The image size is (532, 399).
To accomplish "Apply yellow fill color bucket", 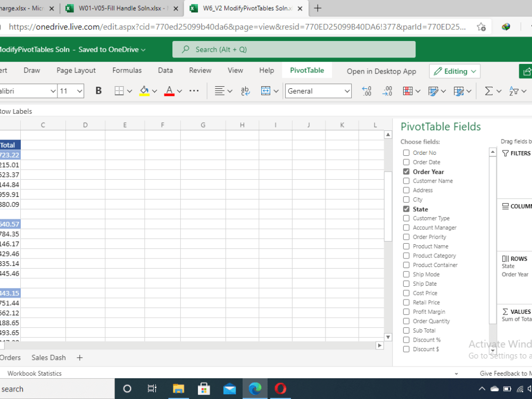I will [145, 90].
